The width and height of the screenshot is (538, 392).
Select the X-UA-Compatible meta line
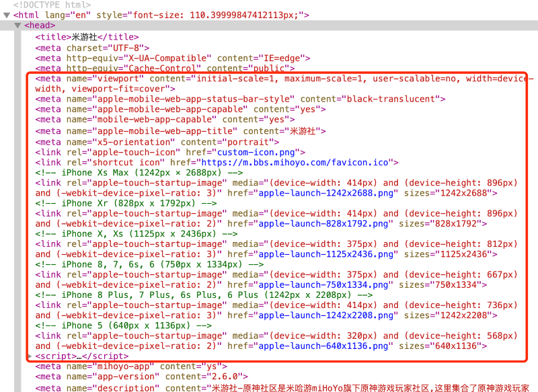[x=173, y=58]
